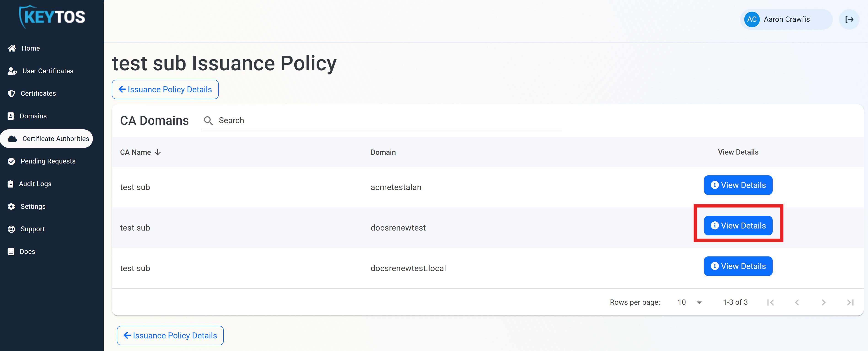This screenshot has width=868, height=351.
Task: Navigate to Home
Action: click(30, 48)
